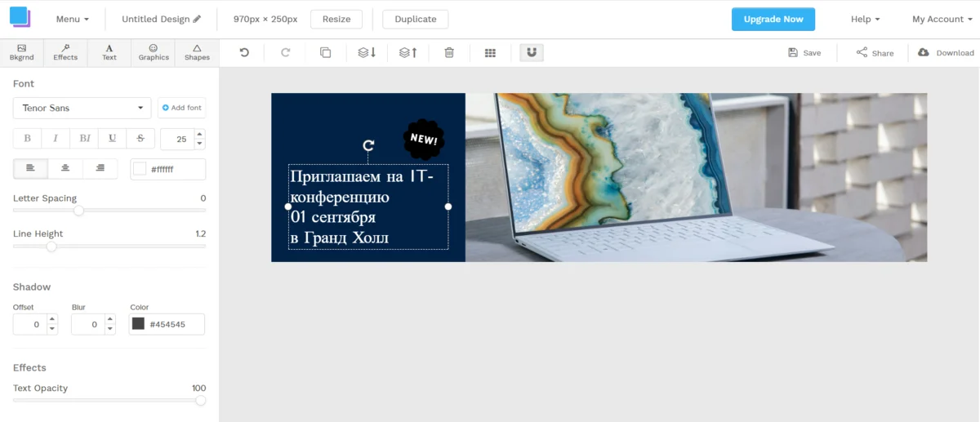Switch to the Graphics tab
This screenshot has width=980, height=422.
[x=154, y=52]
